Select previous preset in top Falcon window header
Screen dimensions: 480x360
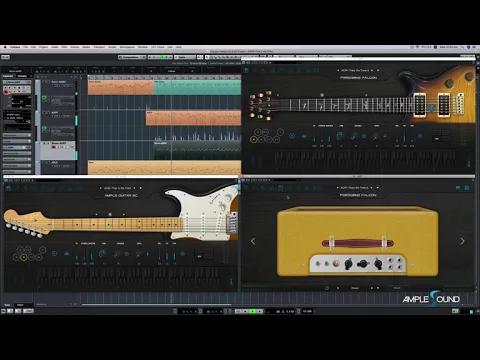pyautogui.click(x=338, y=70)
